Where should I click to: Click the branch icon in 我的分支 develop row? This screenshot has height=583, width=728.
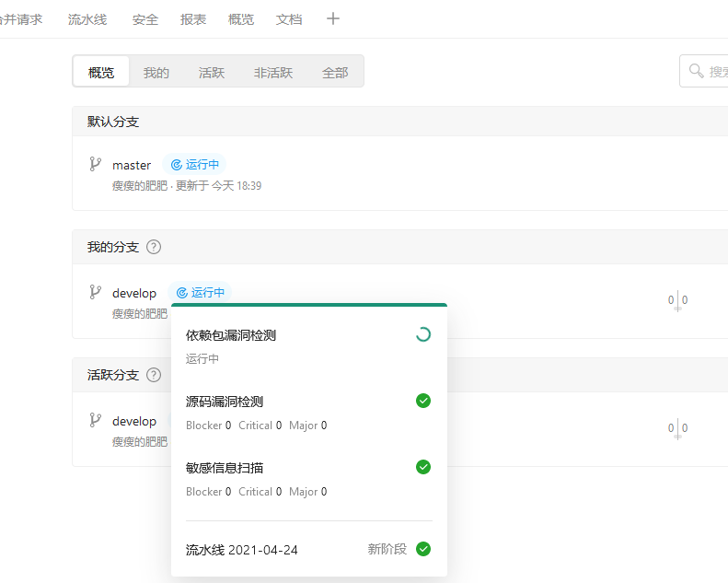(95, 292)
